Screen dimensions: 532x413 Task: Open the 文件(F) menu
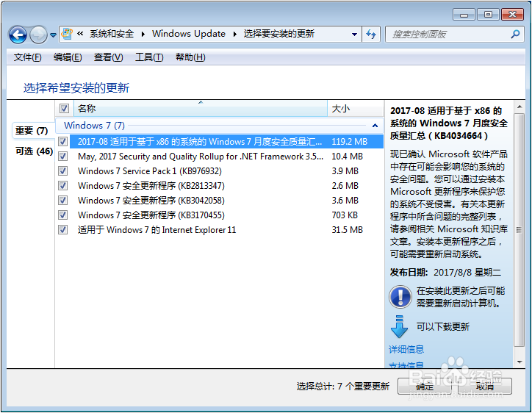27,57
